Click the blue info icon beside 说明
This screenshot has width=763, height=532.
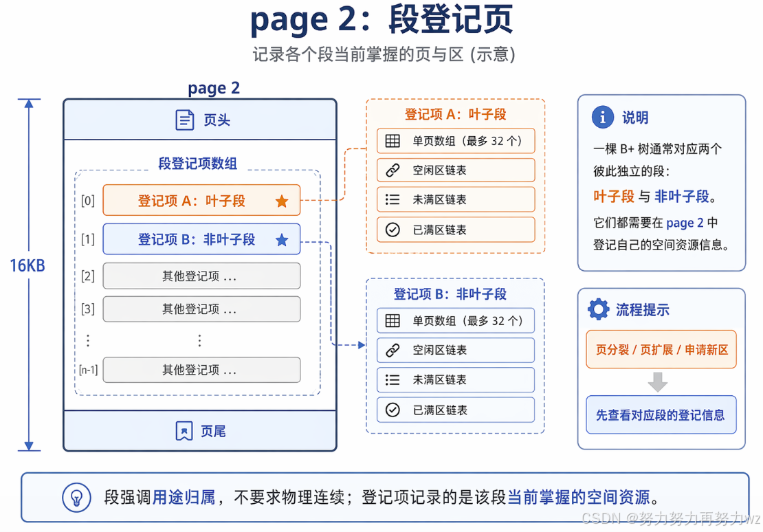602,117
